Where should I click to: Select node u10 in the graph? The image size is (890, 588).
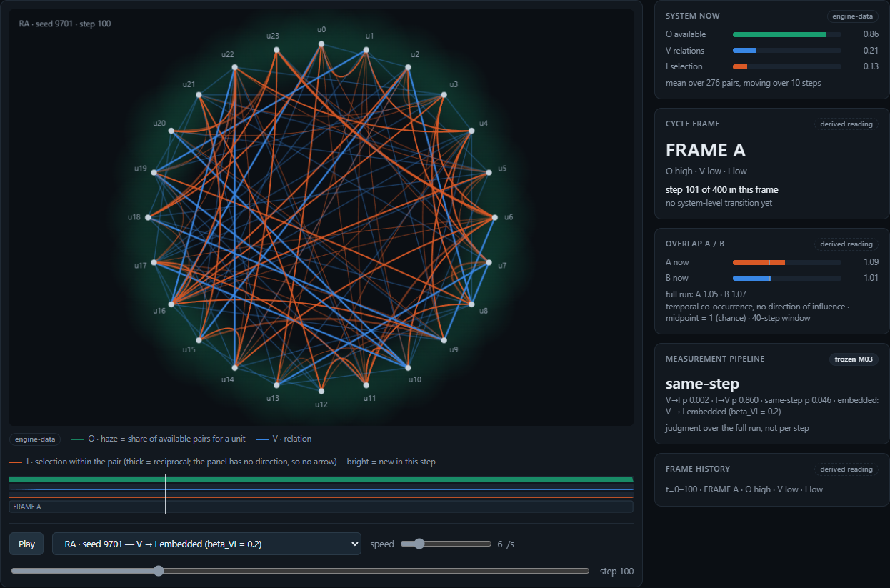pos(408,368)
